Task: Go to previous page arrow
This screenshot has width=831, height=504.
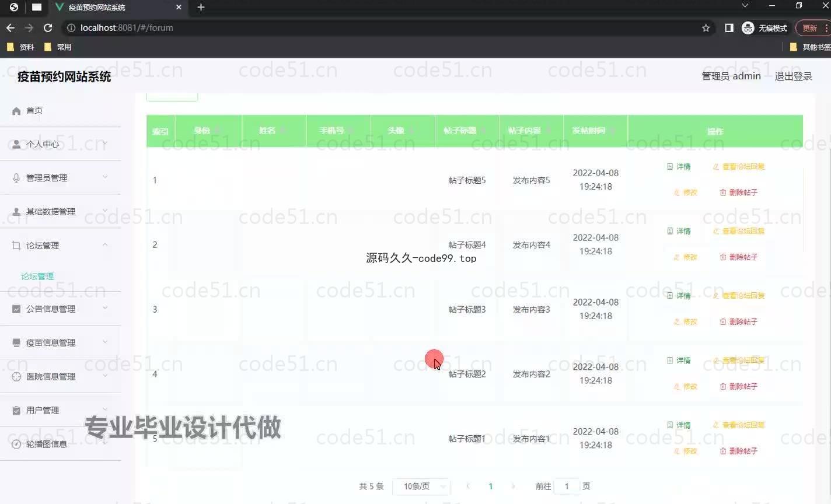Action: [468, 486]
